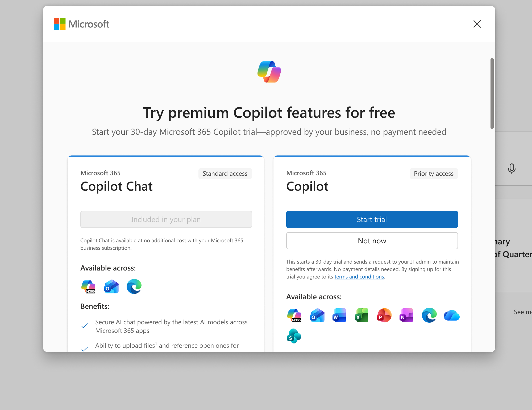Click Edge icon in Copilot card
This screenshot has width=532, height=410.
pyautogui.click(x=429, y=315)
